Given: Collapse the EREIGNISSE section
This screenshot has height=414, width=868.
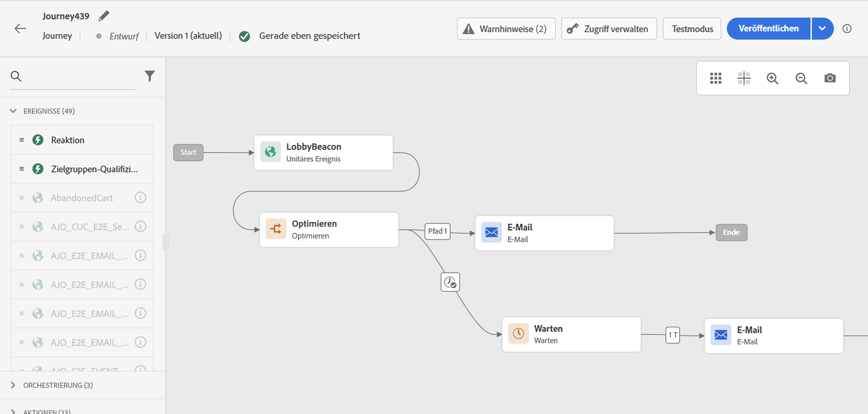Looking at the screenshot, I should coord(13,111).
